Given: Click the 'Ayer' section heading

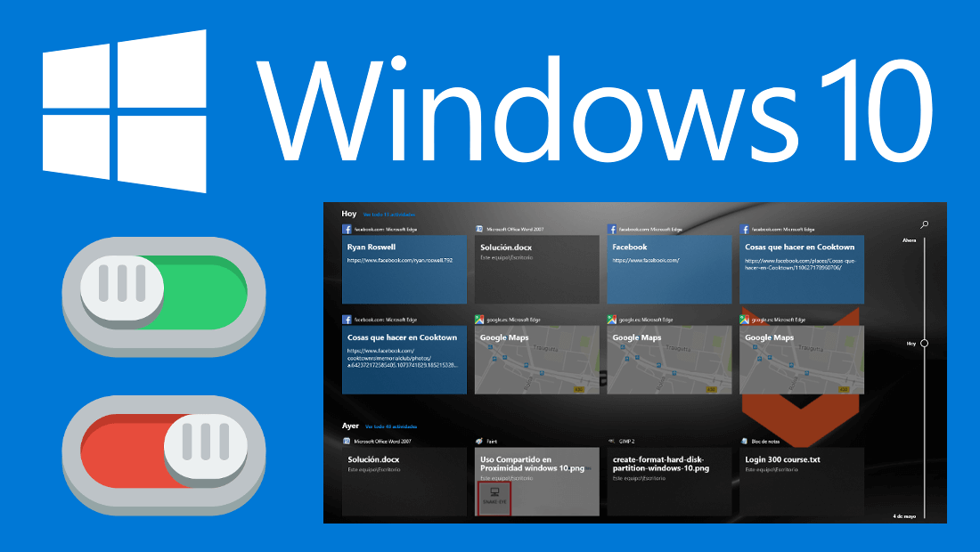Looking at the screenshot, I should pos(350,426).
